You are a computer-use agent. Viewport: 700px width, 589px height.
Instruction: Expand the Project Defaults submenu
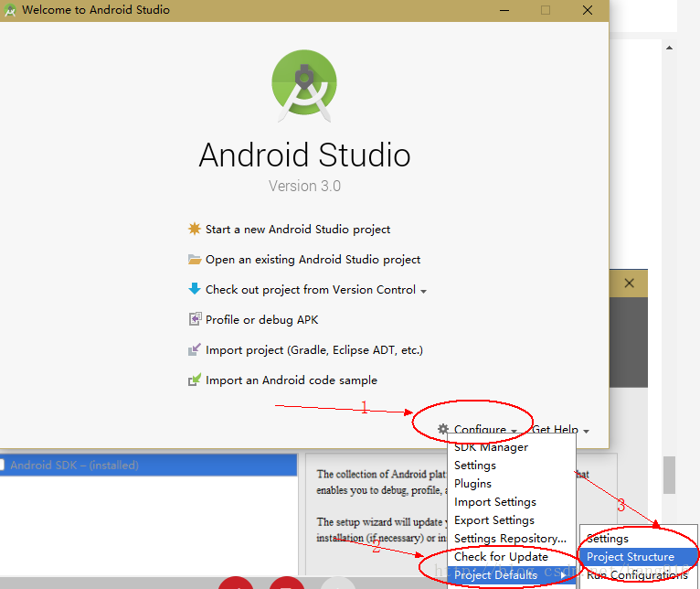[x=512, y=575]
